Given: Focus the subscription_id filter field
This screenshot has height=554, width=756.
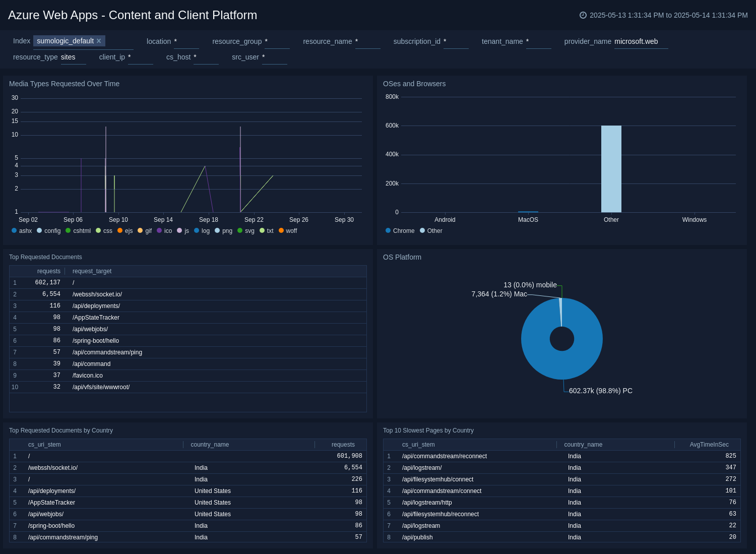Looking at the screenshot, I should pyautogui.click(x=456, y=42).
